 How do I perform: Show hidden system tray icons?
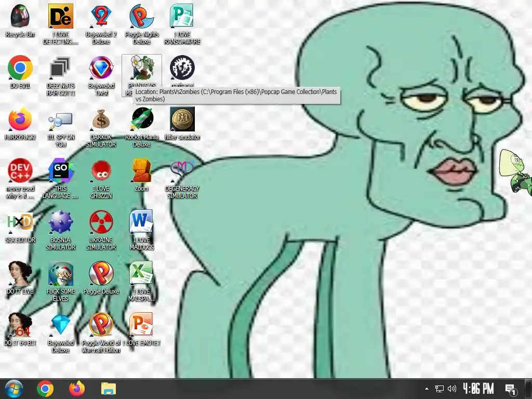tap(427, 389)
